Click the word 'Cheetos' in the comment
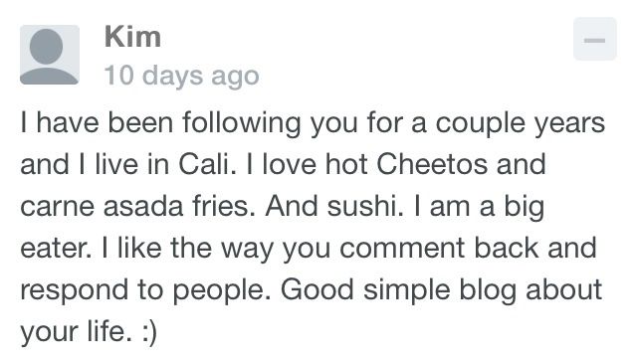The width and height of the screenshot is (637, 364). pos(431,164)
